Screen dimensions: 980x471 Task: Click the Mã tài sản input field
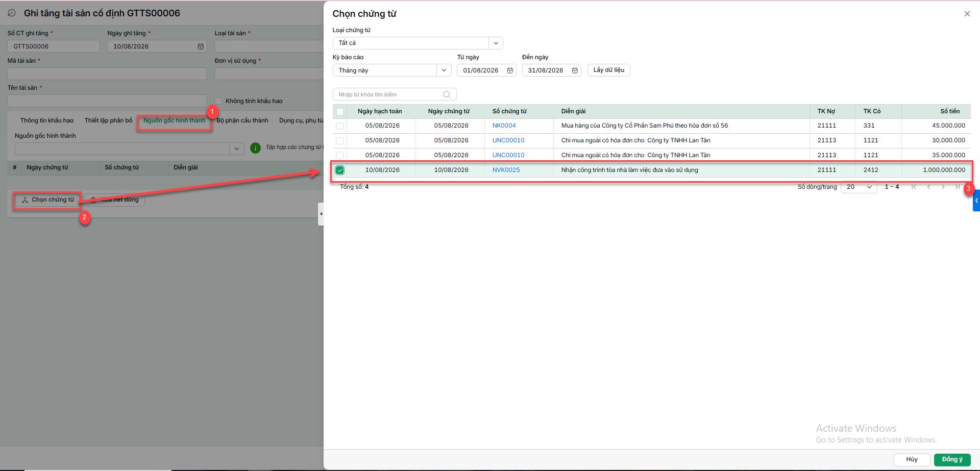pos(107,74)
